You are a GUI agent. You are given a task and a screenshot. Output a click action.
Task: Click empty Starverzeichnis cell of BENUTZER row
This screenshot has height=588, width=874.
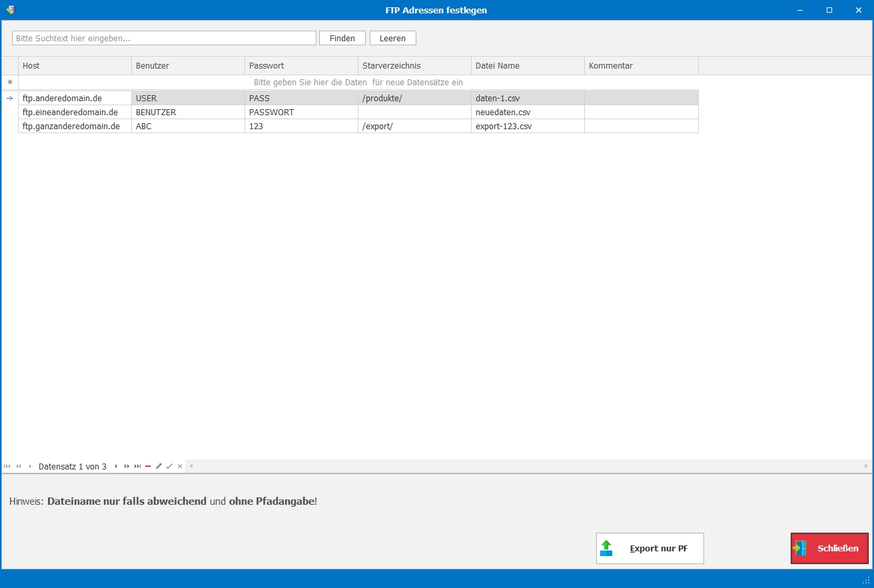pos(415,112)
